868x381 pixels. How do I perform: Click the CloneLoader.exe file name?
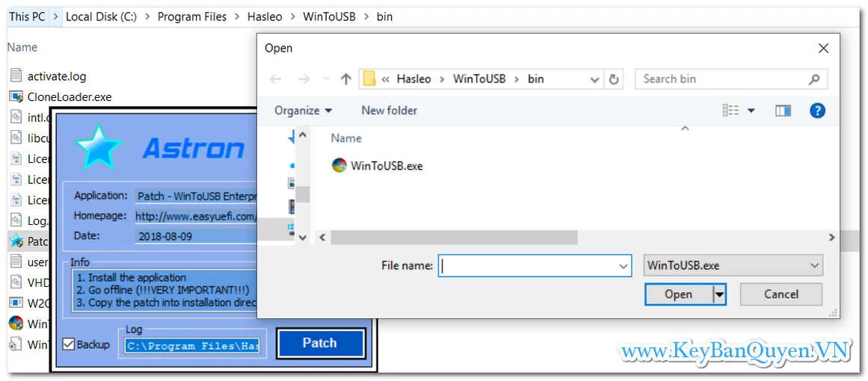(x=70, y=97)
